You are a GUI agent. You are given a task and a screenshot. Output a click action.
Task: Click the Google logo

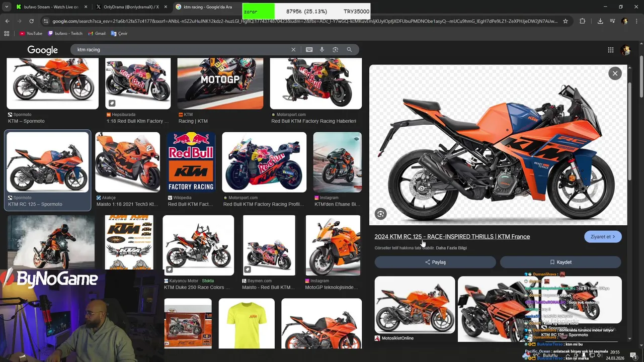tap(42, 50)
